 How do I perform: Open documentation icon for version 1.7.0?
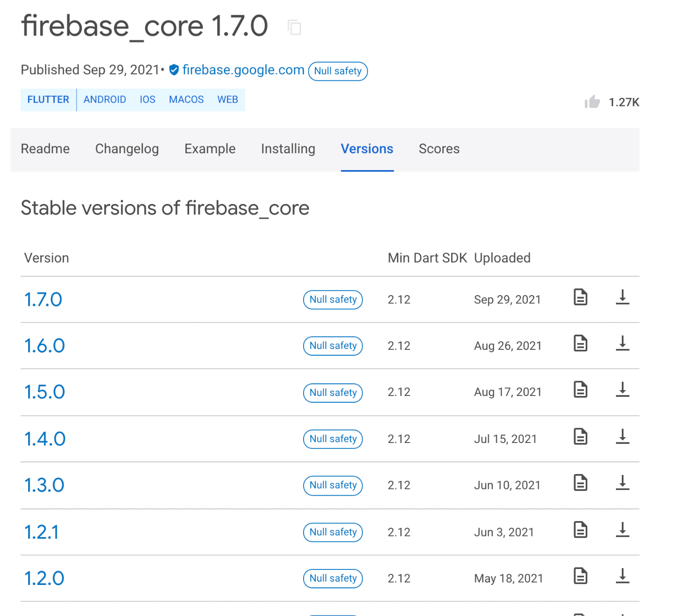pos(581,297)
